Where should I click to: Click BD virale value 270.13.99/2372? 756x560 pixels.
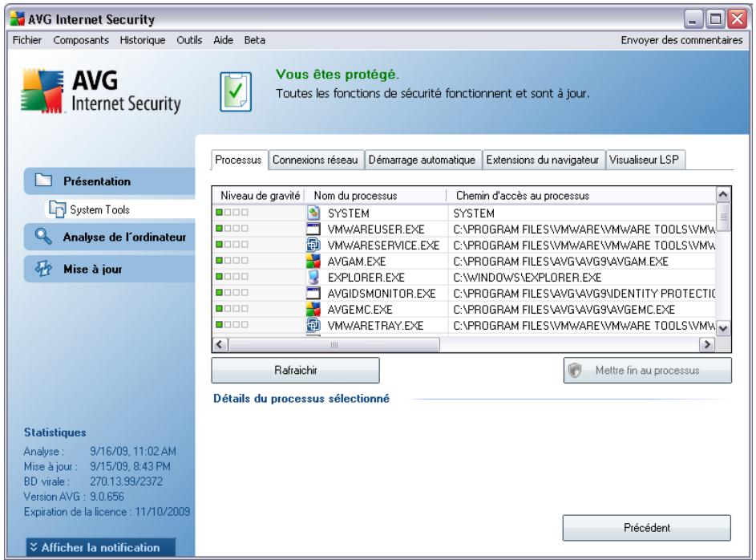pos(127,481)
